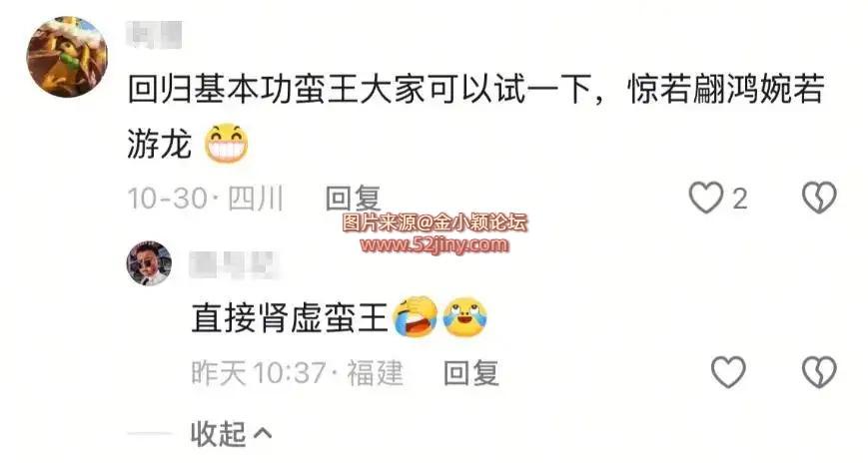This screenshot has width=868, height=463.
Task: Click the up chevron beside 收起
Action: click(263, 433)
